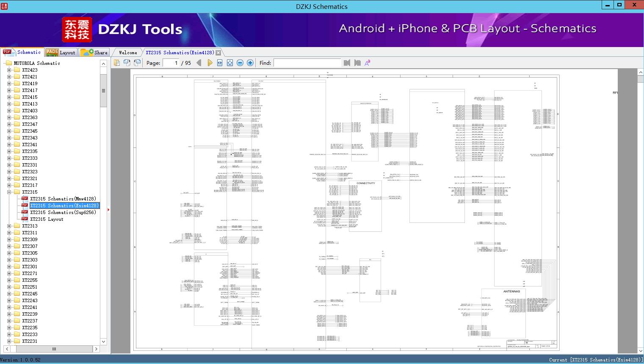Image resolution: width=644 pixels, height=364 pixels.
Task: Click the find next icon
Action: pyautogui.click(x=357, y=63)
